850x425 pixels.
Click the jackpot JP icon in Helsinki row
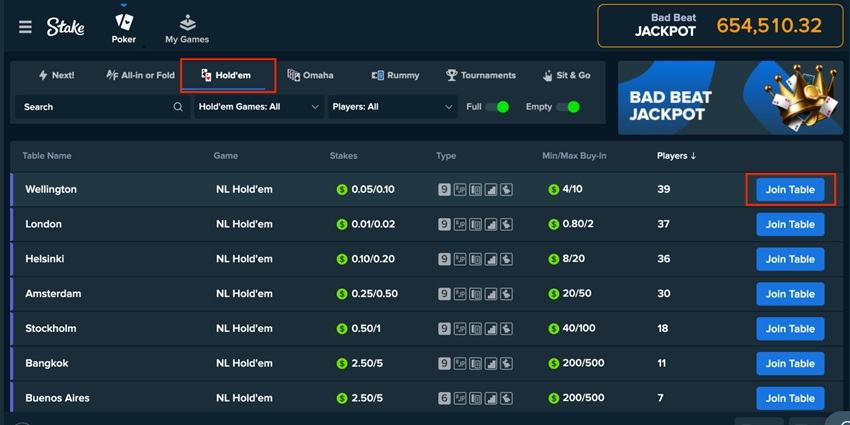point(460,259)
